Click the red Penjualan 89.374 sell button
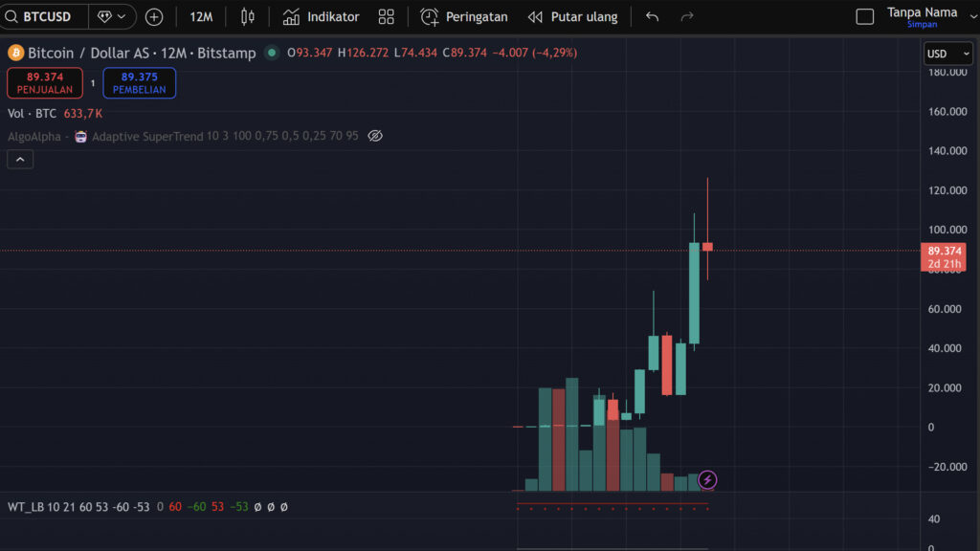The width and height of the screenshot is (980, 551). (x=45, y=83)
